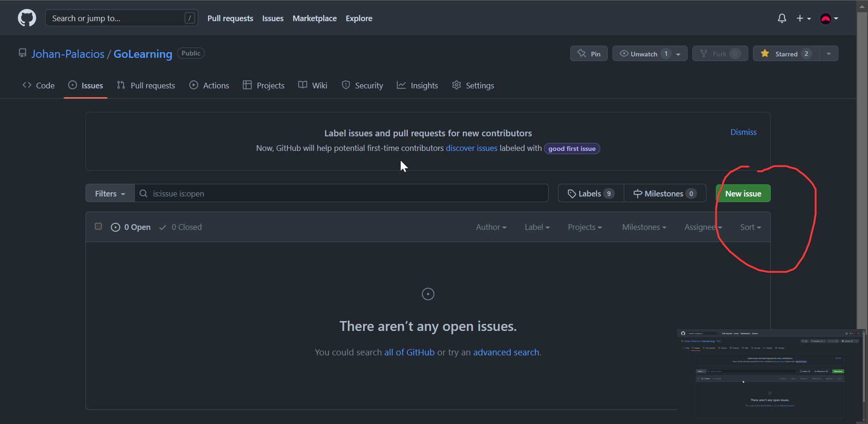View the Insights tab
The width and height of the screenshot is (868, 424).
(417, 85)
